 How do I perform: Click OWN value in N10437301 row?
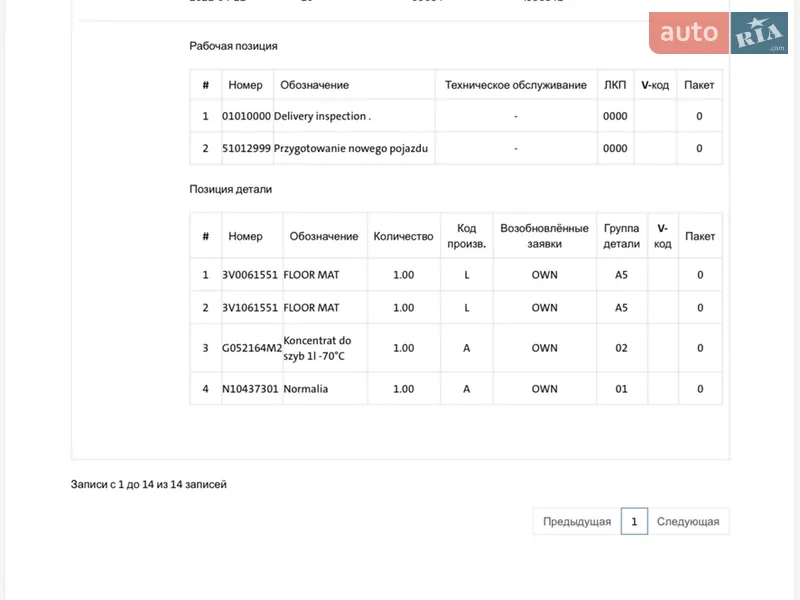(x=544, y=389)
